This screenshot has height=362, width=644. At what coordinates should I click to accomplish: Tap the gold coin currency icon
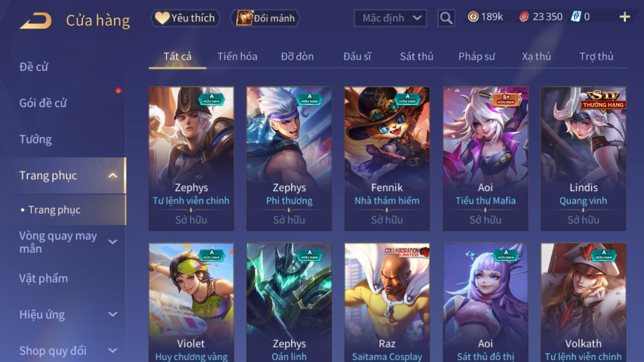[473, 17]
